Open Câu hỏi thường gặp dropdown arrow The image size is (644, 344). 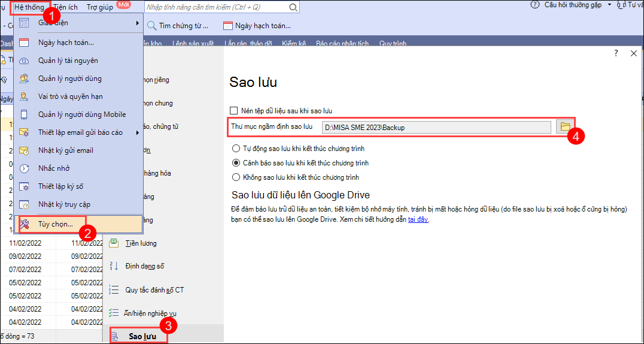click(609, 5)
